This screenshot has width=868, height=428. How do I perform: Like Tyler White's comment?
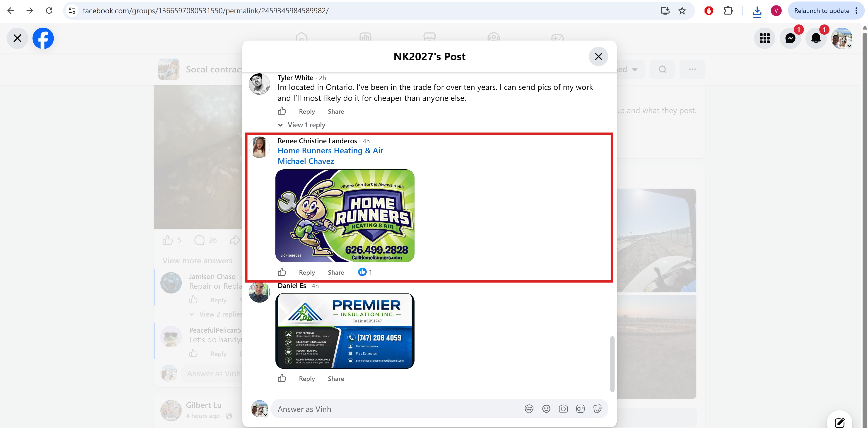(x=282, y=111)
